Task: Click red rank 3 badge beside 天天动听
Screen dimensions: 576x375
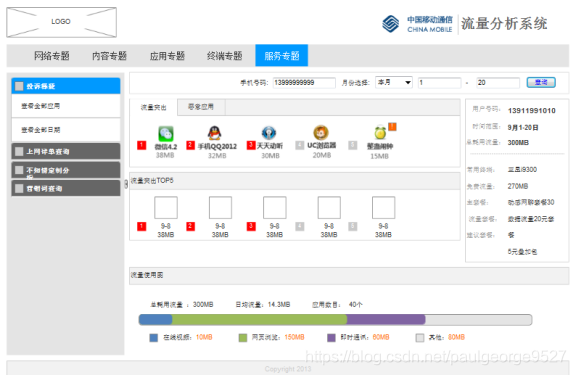Action: [x=251, y=145]
